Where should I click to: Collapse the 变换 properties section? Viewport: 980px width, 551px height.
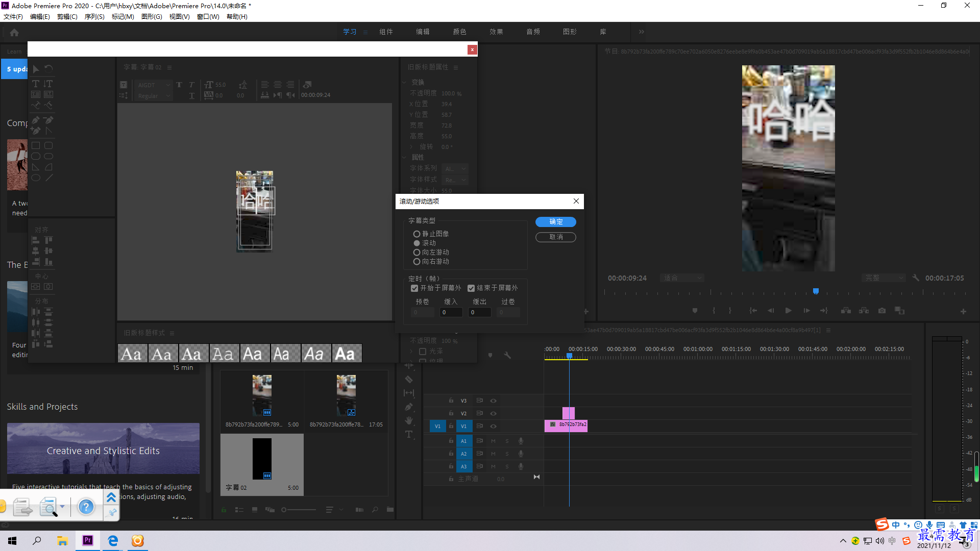point(404,82)
